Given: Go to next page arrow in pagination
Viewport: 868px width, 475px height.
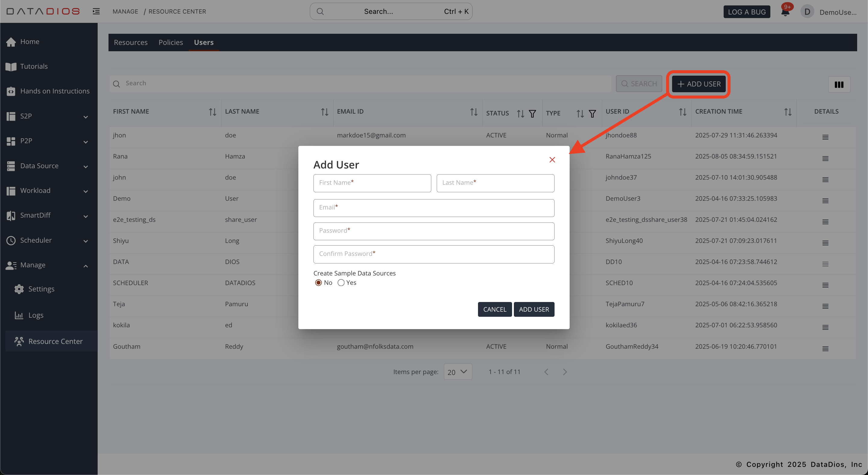Looking at the screenshot, I should [565, 372].
